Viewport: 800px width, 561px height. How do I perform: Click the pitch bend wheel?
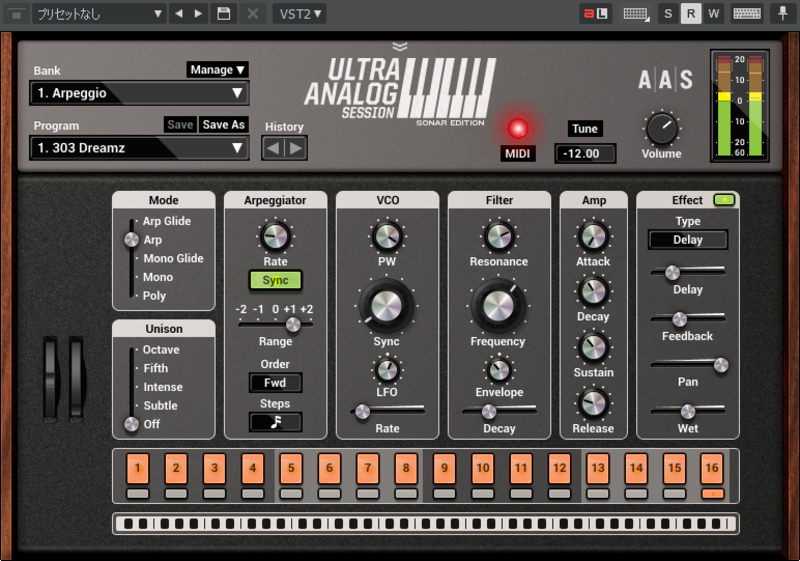pos(51,378)
